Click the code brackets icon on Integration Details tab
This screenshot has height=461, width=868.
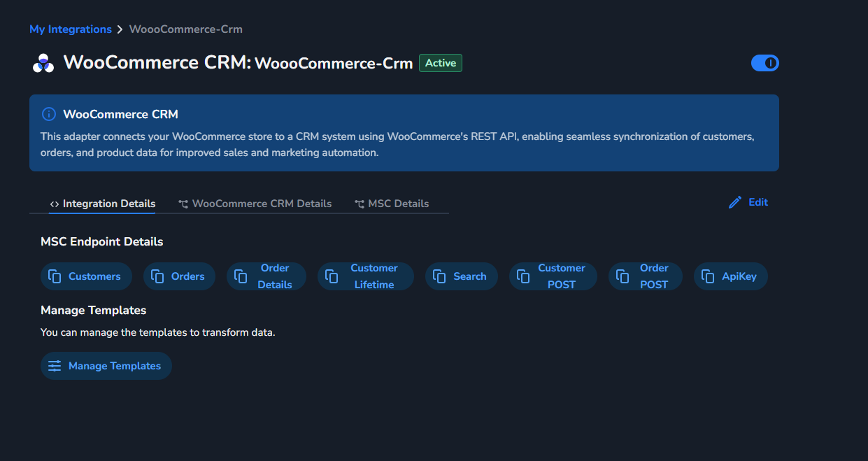click(x=55, y=204)
